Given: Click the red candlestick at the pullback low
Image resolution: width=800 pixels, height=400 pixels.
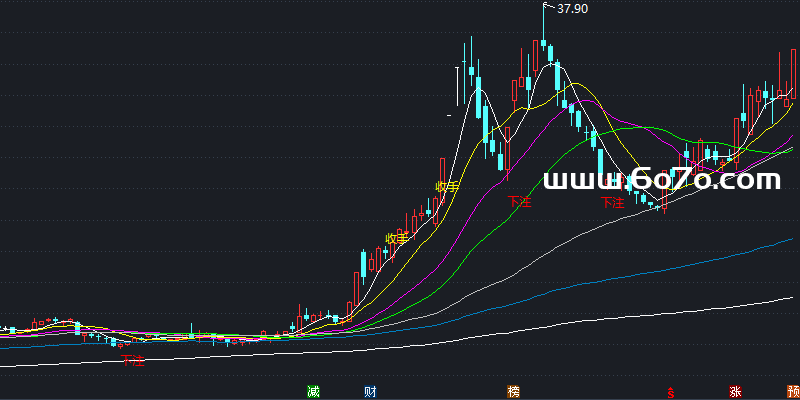Looking at the screenshot, I should tap(665, 198).
